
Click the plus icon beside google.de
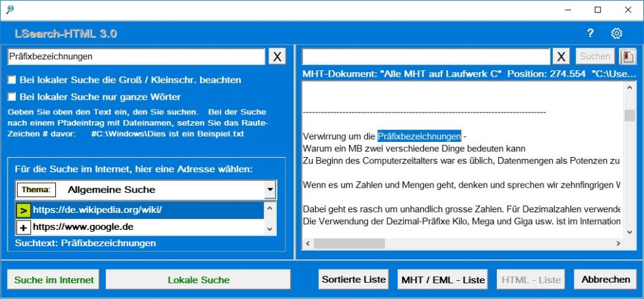(x=23, y=227)
